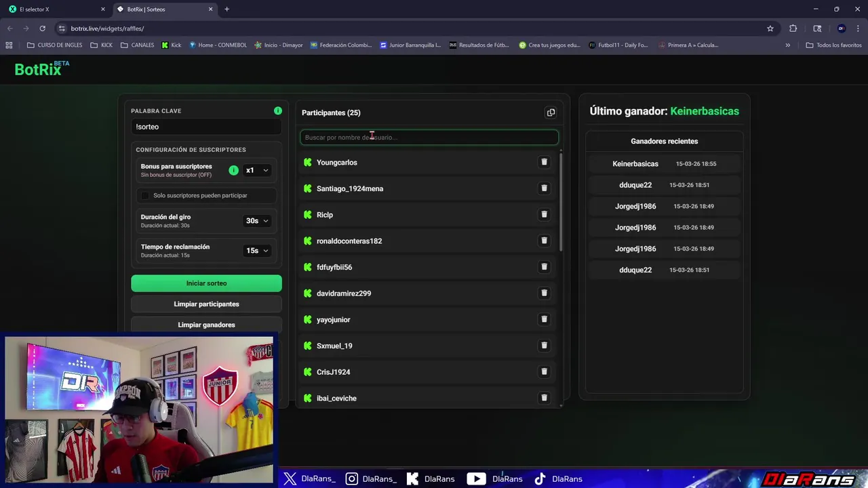Open Federación Colombi... bookmark
Viewport: 868px width, 488px height.
coord(340,45)
